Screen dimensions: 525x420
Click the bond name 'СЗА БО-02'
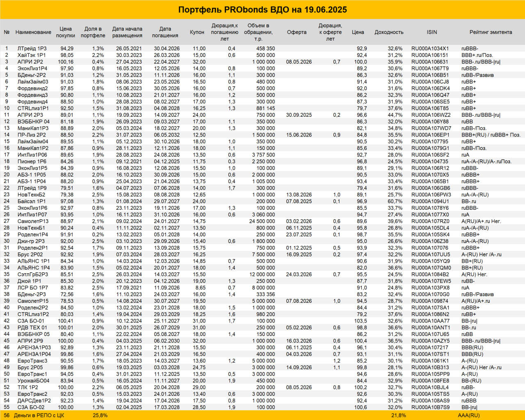pos(31,407)
